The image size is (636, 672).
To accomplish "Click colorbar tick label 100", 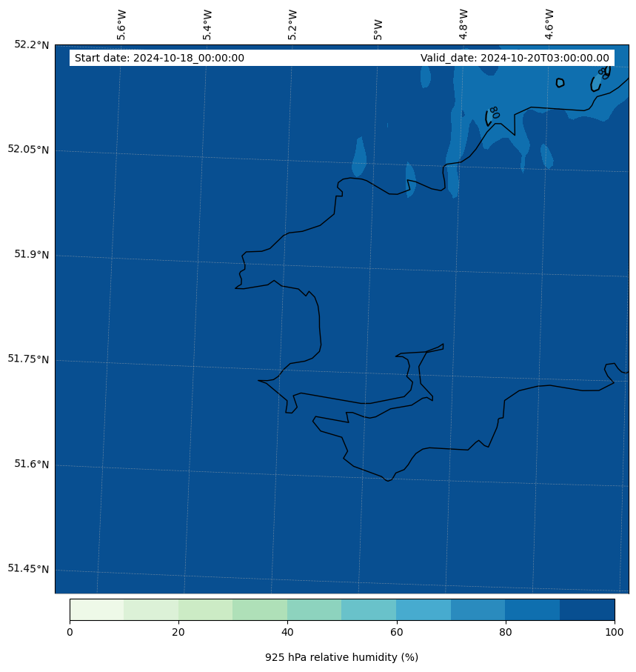I will click(x=614, y=632).
